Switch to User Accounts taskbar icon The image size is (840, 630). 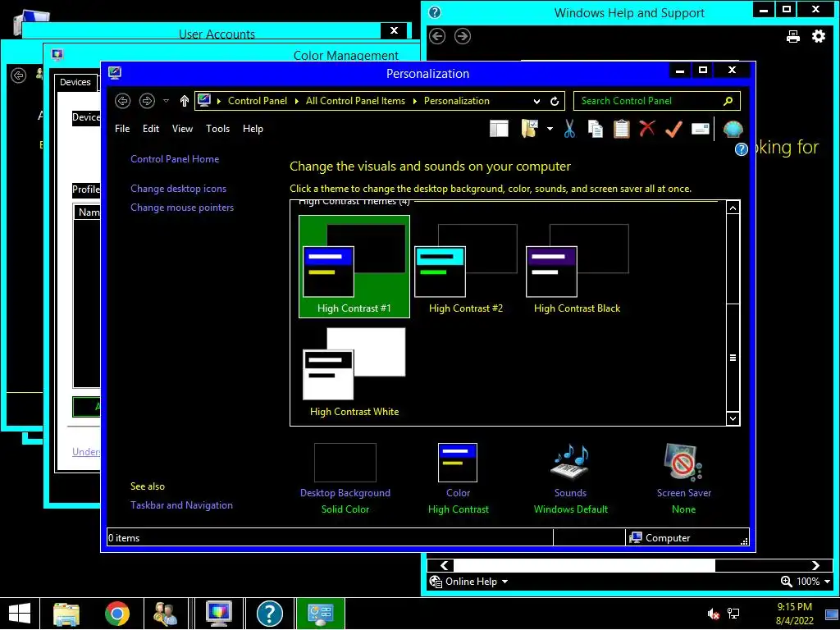point(165,614)
